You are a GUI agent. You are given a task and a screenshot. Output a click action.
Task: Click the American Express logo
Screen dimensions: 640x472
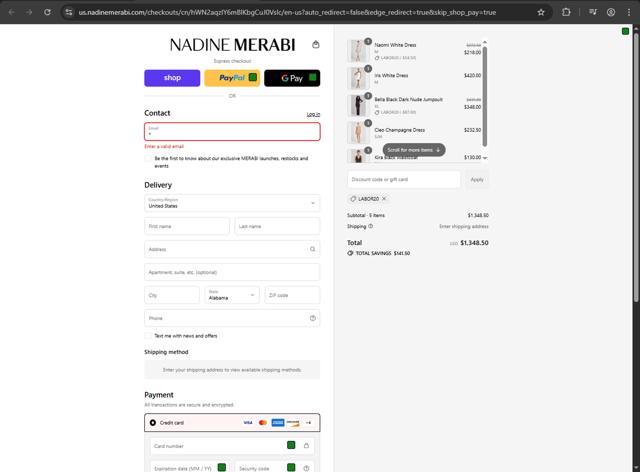pos(278,423)
